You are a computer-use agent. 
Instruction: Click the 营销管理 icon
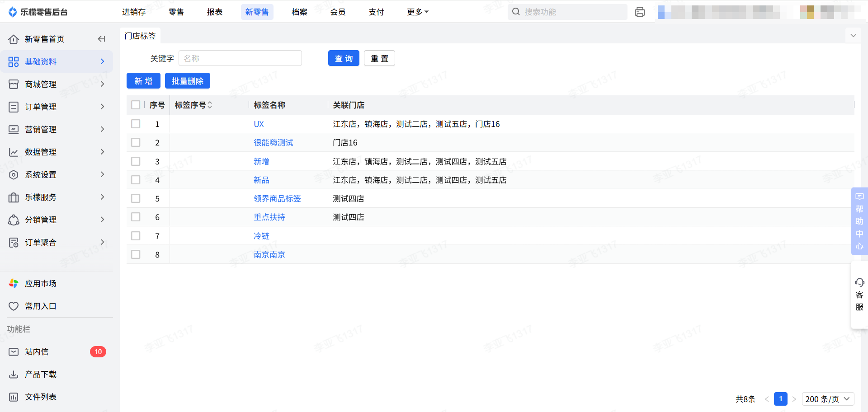14,130
